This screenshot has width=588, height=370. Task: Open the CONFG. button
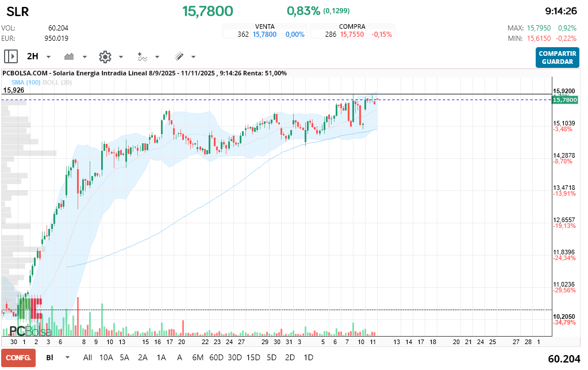[18, 357]
